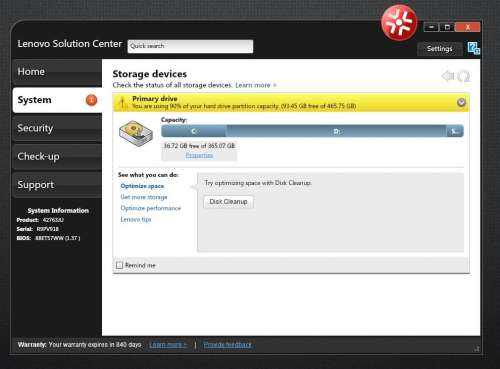The height and width of the screenshot is (369, 500).
Task: Open drive Properties link
Action: (199, 155)
